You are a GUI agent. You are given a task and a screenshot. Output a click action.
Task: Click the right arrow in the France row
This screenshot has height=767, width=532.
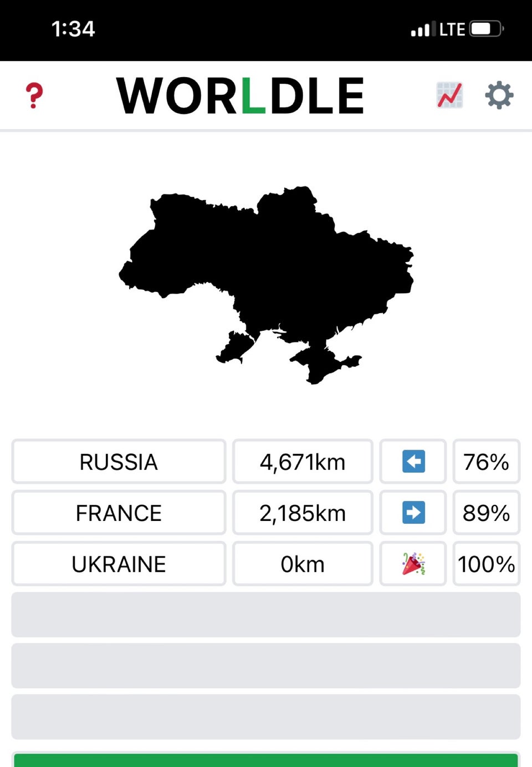[x=413, y=513]
